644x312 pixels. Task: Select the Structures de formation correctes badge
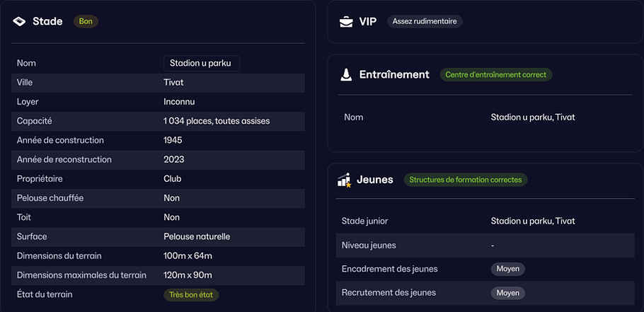(466, 180)
